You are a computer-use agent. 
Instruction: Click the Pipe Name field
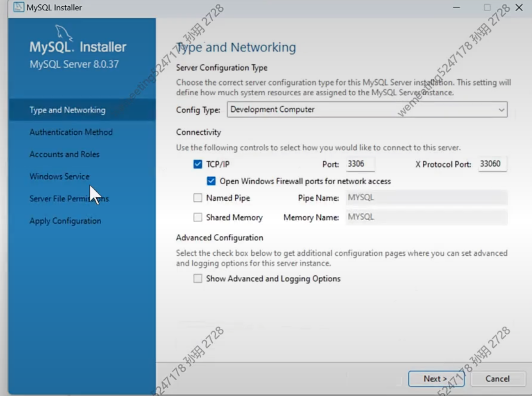pyautogui.click(x=427, y=197)
